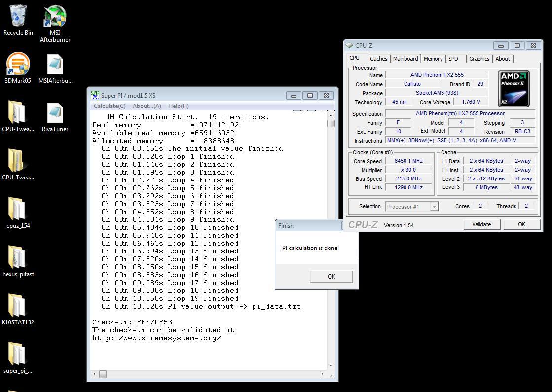Select the super_pi_... folder
The height and width of the screenshot is (392, 552).
pos(18,357)
